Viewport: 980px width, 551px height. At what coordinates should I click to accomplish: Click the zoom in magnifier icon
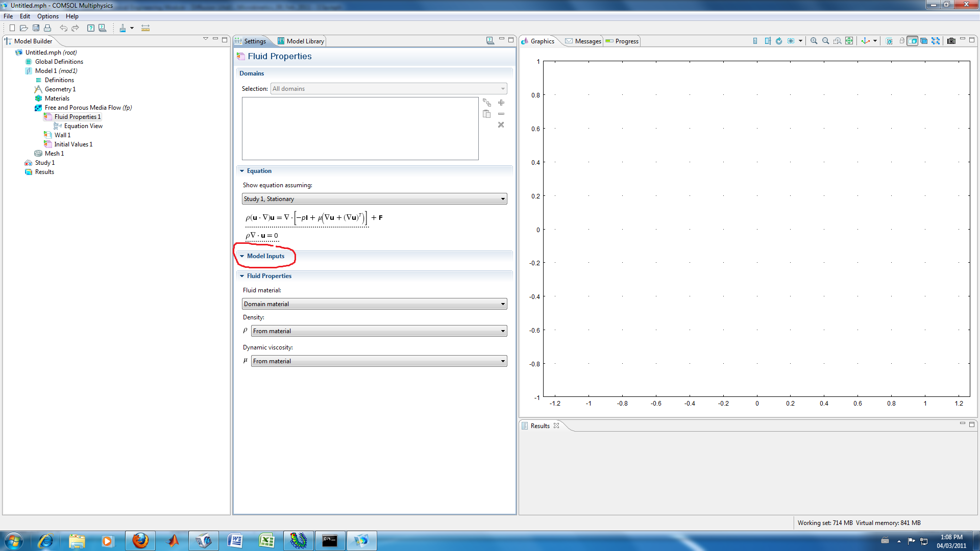click(x=814, y=41)
